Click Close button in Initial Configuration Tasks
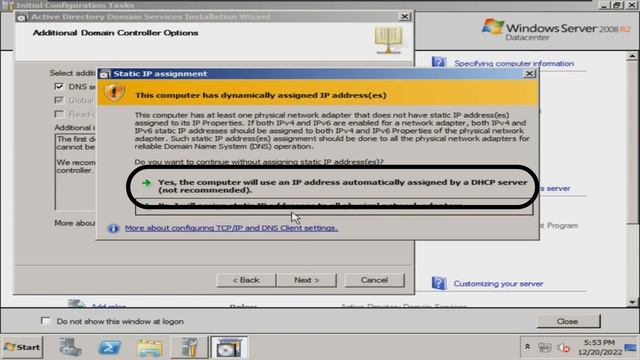 click(568, 321)
